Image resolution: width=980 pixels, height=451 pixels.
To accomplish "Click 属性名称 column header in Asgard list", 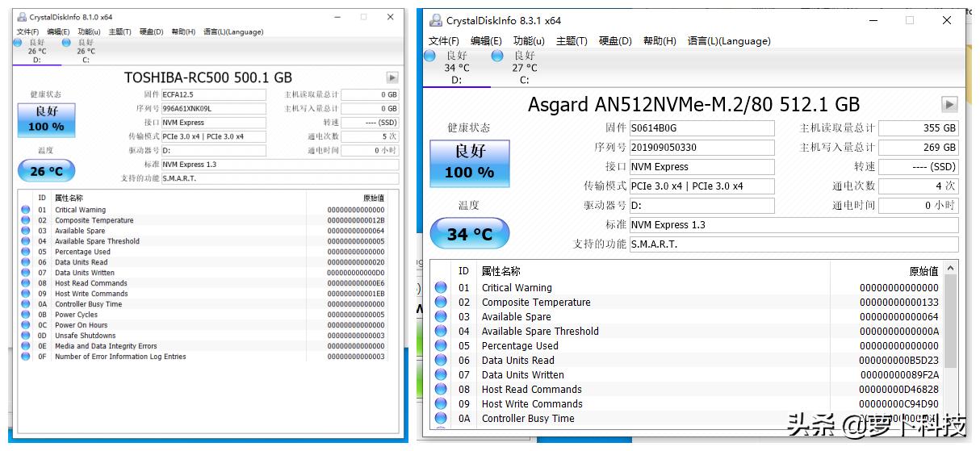I will tap(500, 271).
